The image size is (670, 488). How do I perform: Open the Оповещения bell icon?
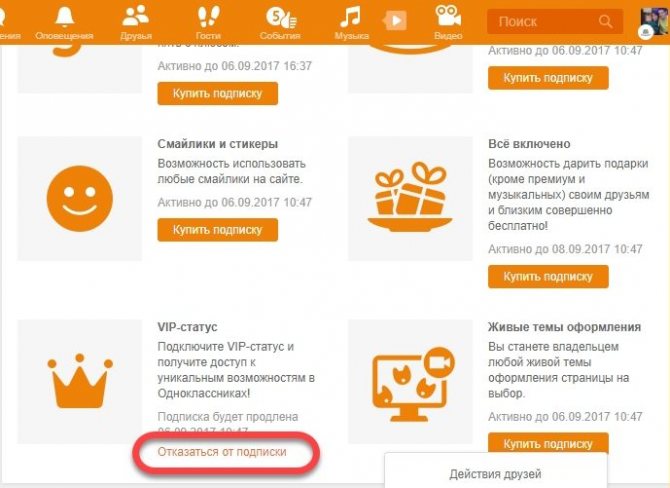[x=65, y=18]
